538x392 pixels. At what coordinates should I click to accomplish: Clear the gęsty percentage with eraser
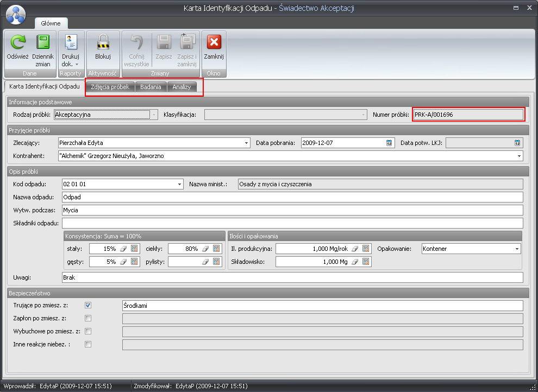pyautogui.click(x=123, y=262)
